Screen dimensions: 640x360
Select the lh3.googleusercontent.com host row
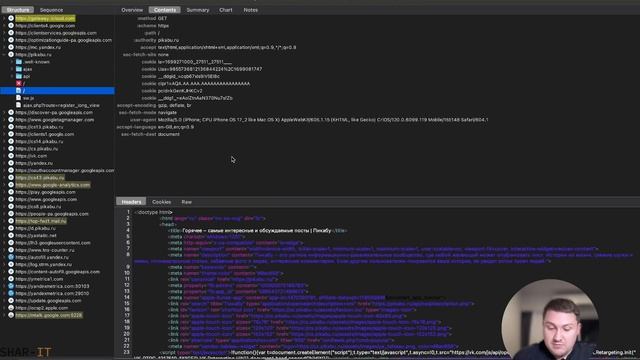[x=53, y=242]
